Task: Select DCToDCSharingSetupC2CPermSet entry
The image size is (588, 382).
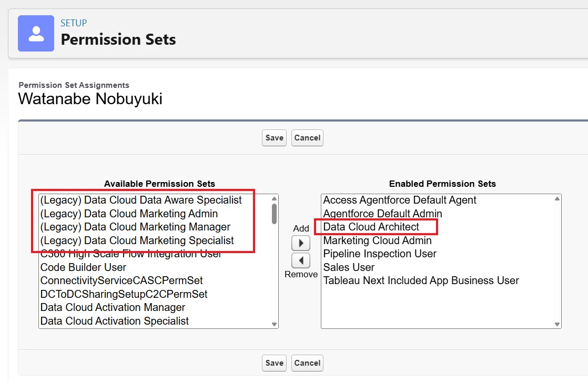Action: [124, 294]
